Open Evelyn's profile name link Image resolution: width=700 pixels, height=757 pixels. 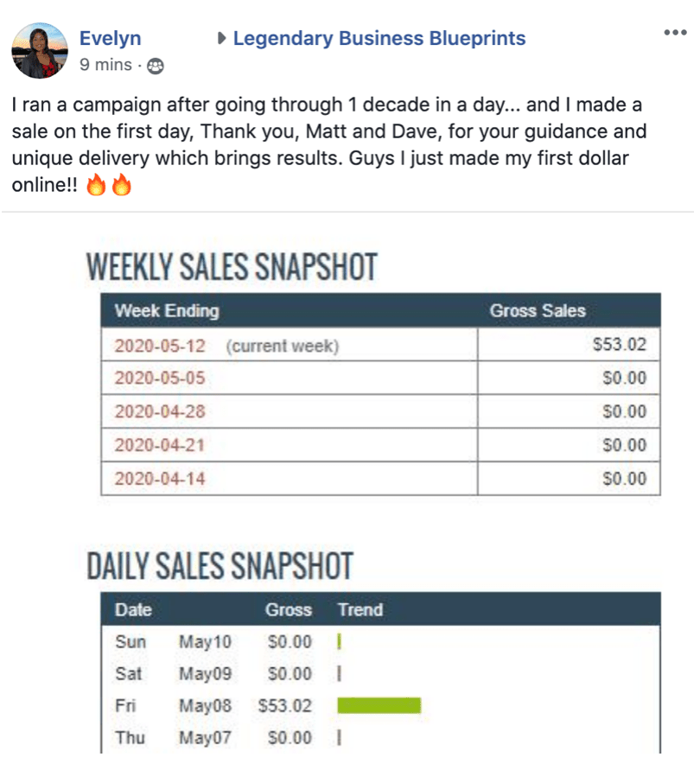110,38
